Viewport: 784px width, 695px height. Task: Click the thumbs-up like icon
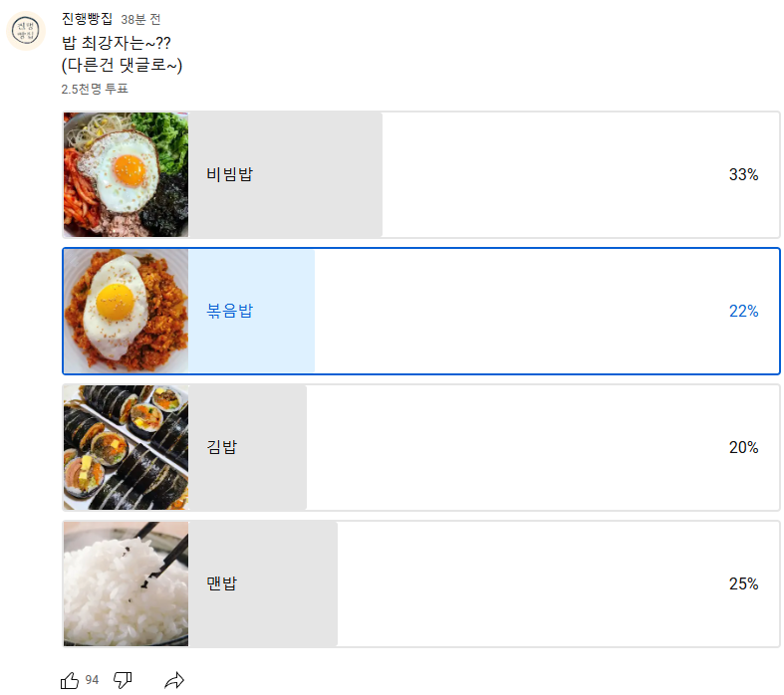point(70,680)
